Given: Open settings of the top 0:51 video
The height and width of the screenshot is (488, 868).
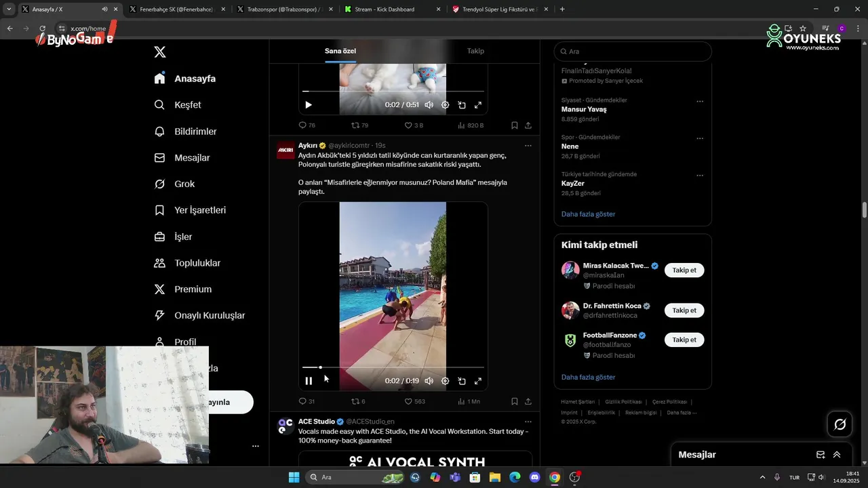Looking at the screenshot, I should point(445,105).
